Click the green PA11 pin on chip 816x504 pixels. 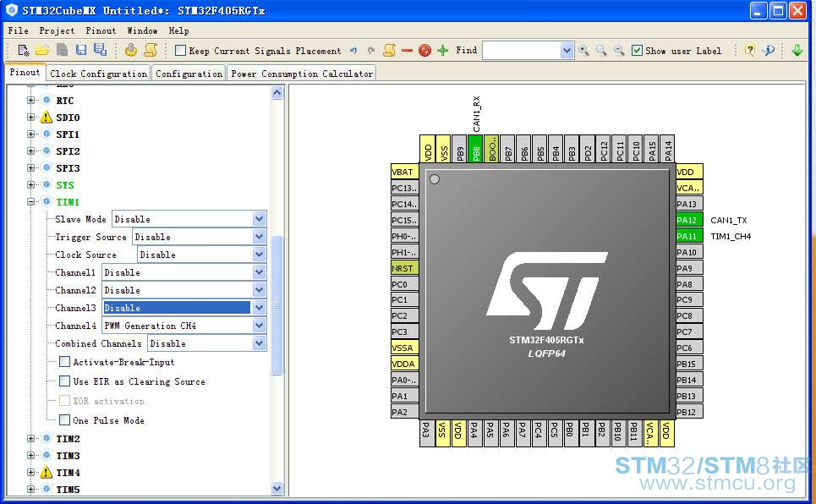(689, 237)
